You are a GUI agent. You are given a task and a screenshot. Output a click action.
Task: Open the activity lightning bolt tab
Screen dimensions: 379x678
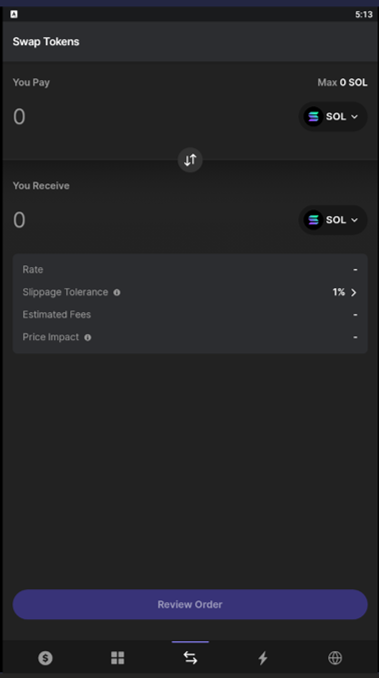coord(263,658)
